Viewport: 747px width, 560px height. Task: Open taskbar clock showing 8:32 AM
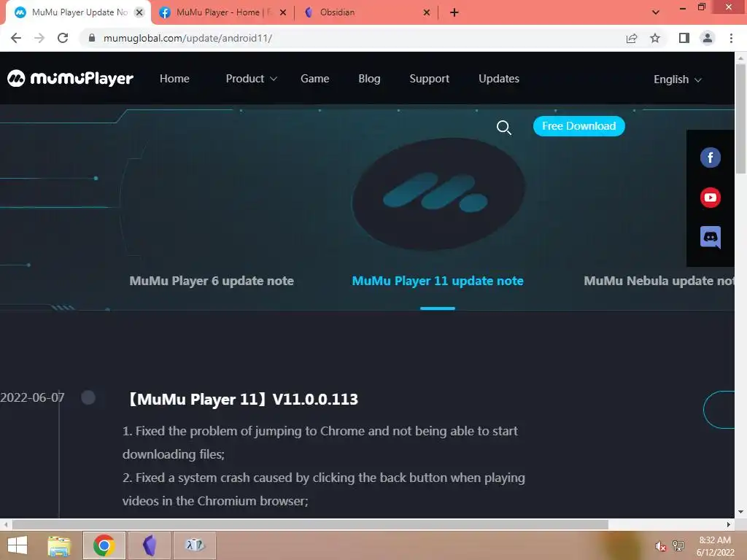click(x=715, y=546)
